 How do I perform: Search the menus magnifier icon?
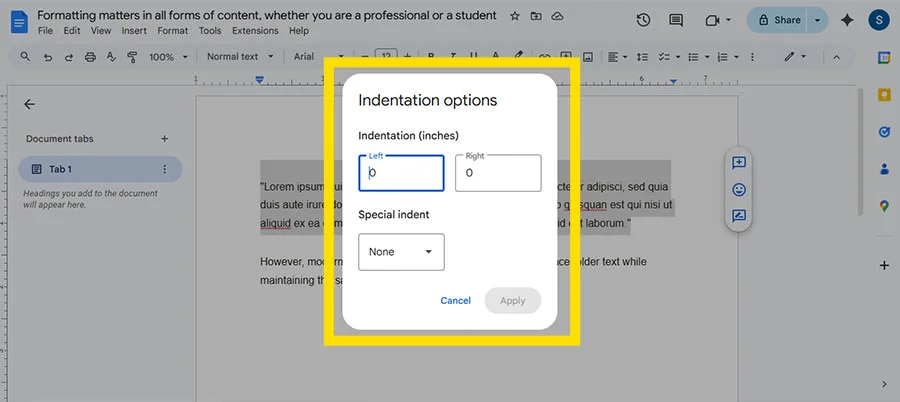[x=25, y=57]
